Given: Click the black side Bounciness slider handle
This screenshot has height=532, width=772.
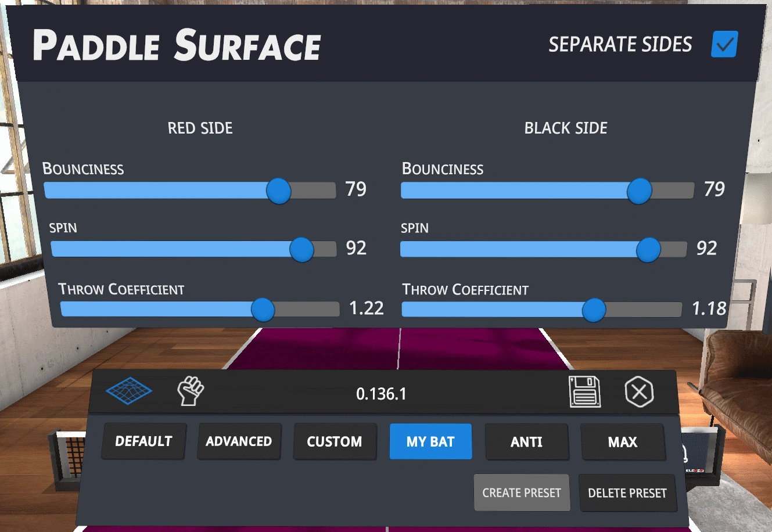Looking at the screenshot, I should (x=640, y=191).
